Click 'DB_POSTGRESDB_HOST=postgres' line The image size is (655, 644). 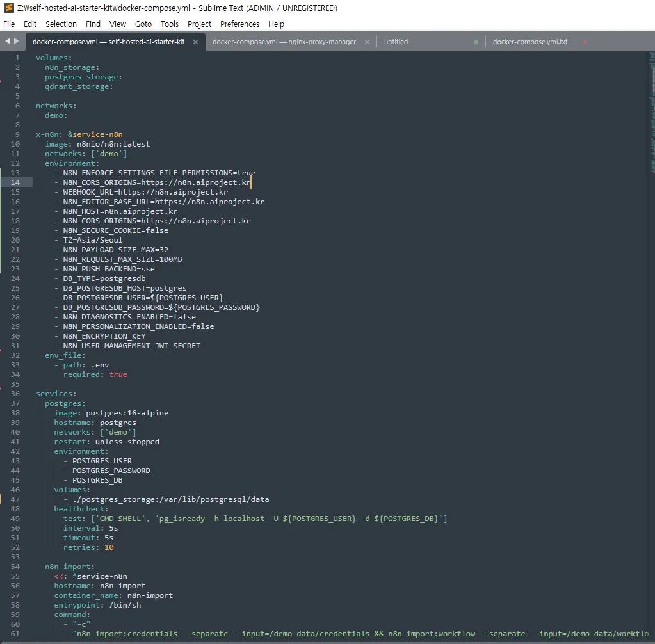tap(124, 288)
